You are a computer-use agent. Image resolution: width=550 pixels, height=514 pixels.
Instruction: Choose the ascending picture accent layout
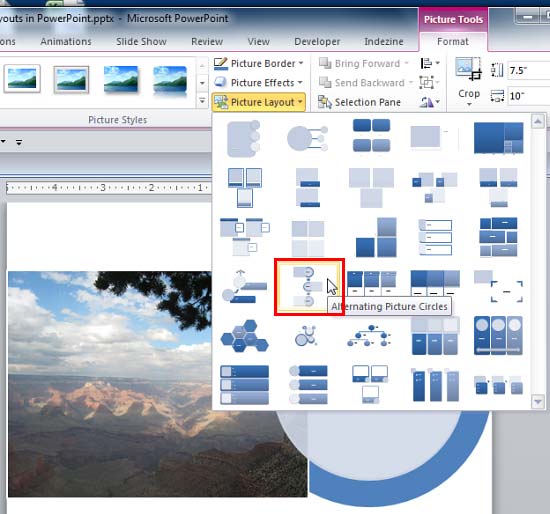[x=244, y=287]
